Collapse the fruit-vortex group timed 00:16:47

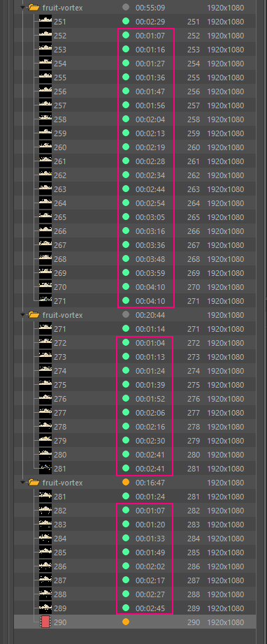[23, 482]
